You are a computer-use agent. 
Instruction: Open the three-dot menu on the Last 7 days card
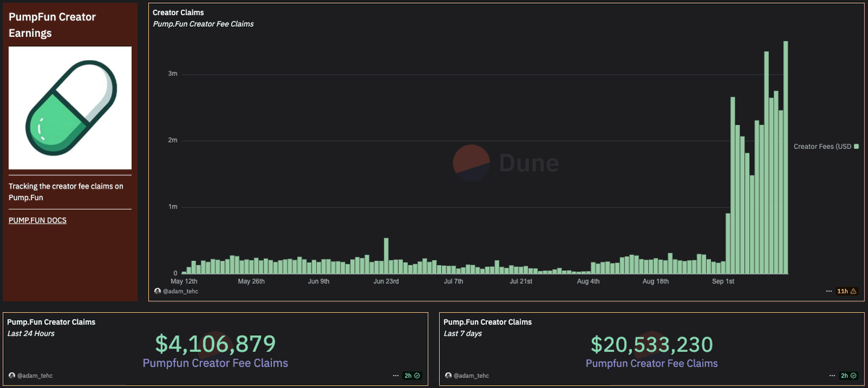pyautogui.click(x=832, y=376)
